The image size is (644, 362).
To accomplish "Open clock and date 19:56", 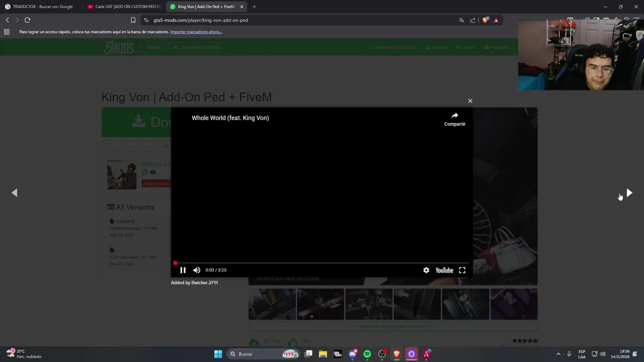I will 620,354.
